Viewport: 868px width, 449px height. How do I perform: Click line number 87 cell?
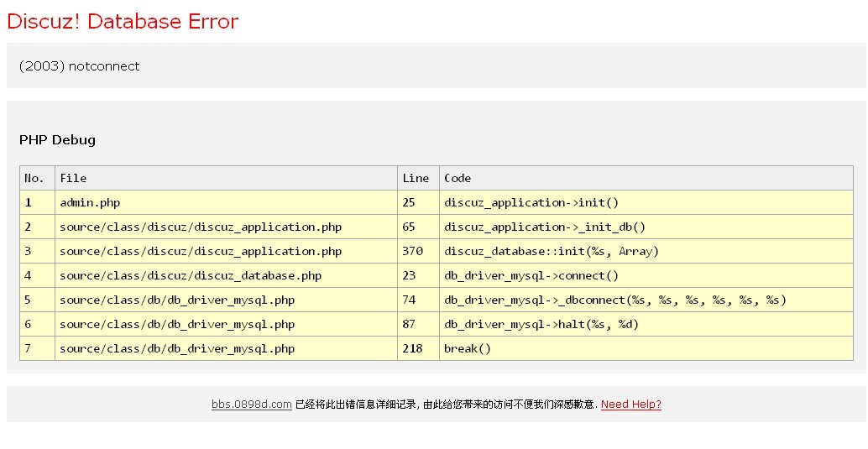point(419,325)
